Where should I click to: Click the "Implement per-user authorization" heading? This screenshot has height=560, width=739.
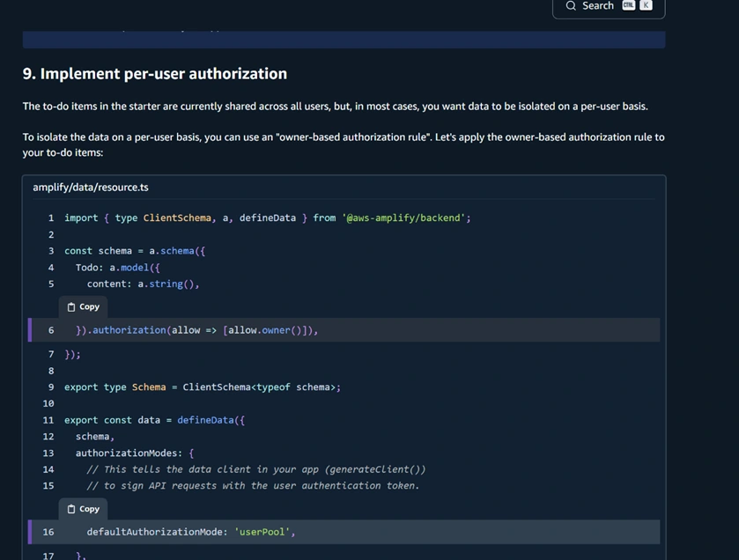click(x=155, y=74)
